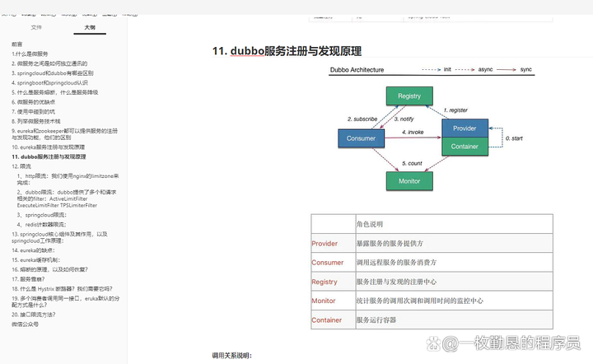Viewport: 593px width, 364px height.
Task: Open 12. 限流 in the outline
Action: point(21,166)
